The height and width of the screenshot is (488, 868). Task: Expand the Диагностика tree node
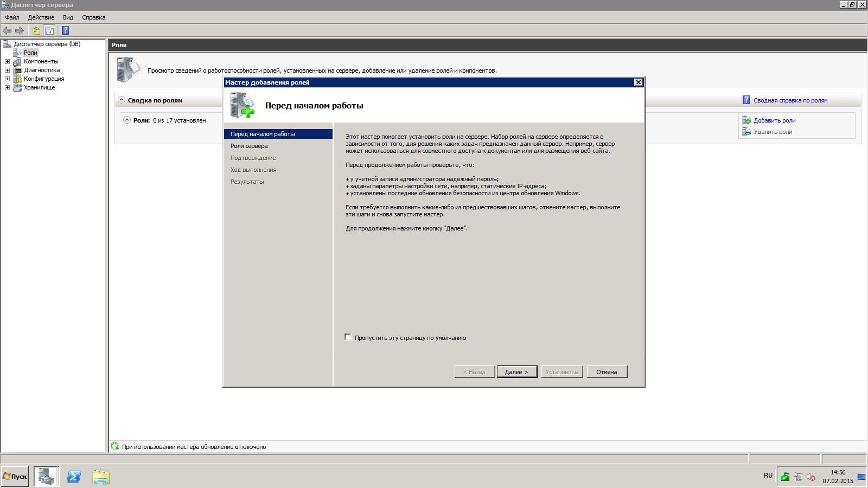click(x=8, y=70)
